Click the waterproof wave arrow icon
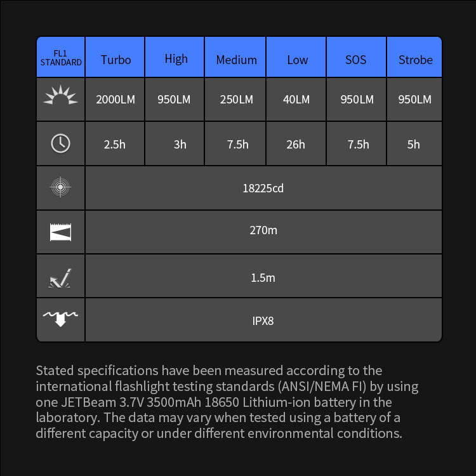This screenshot has height=476, width=476. coord(61,317)
